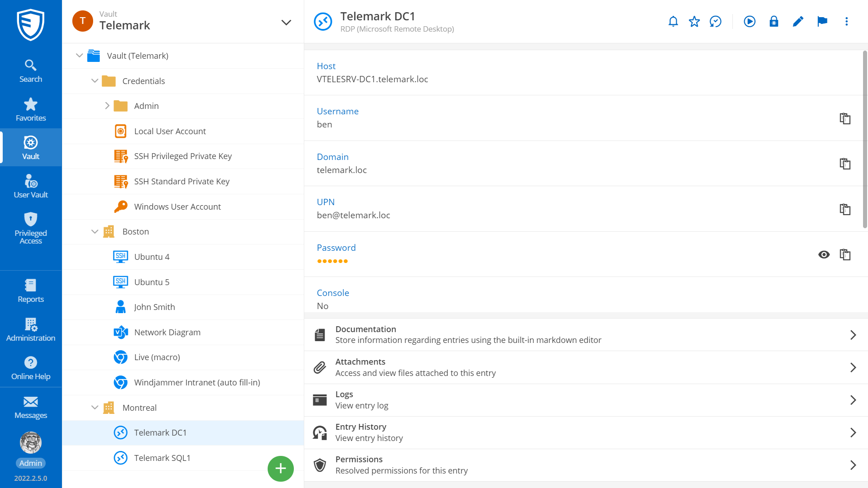The width and height of the screenshot is (868, 488).
Task: Select the Telemark SQL1 entry
Action: tap(162, 458)
